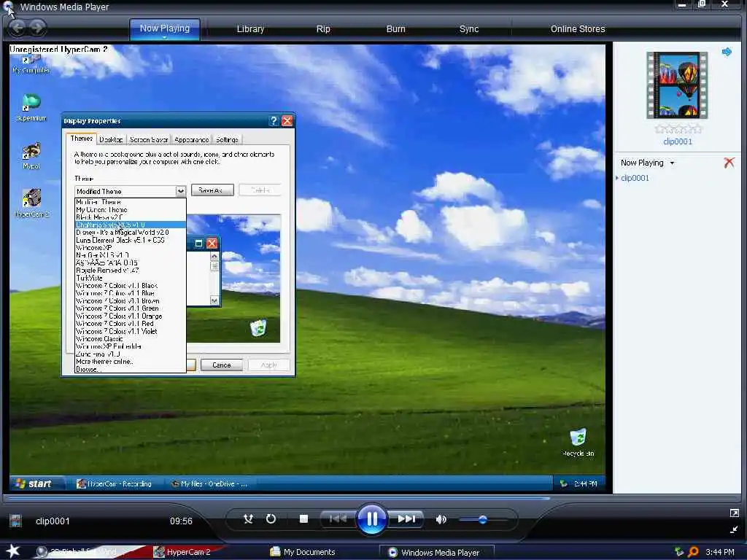Viewport: 747px width, 560px height.
Task: Pause playback with the round blue button
Action: 371,518
